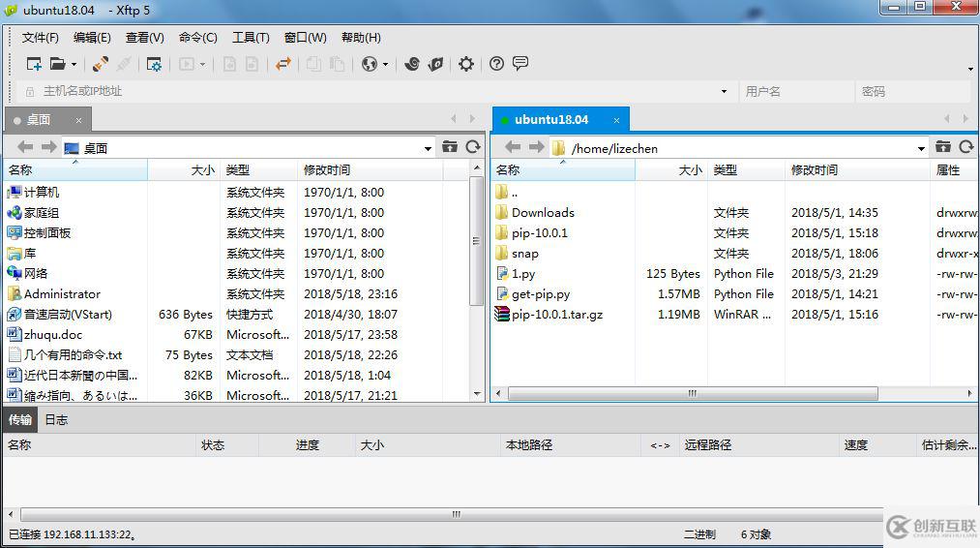Expand the host address history dropdown
Screen dimensions: 980x548
(x=724, y=91)
